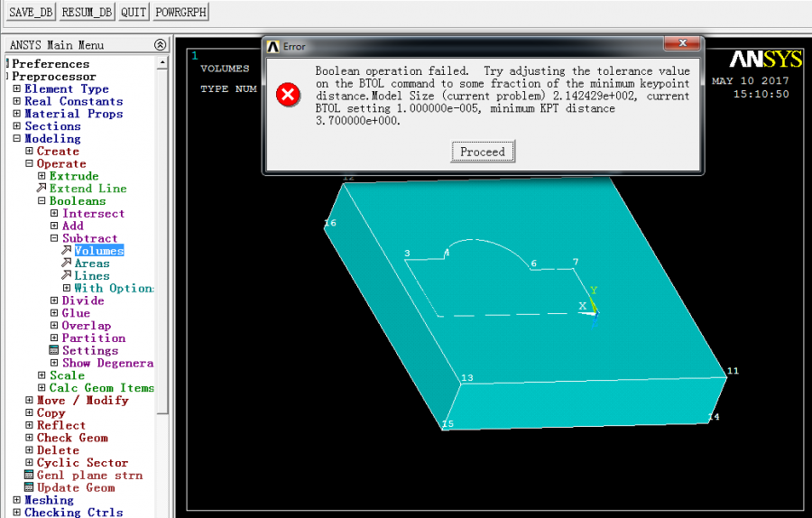Click arrow icon beside Subtract Volumes
812x518 pixels.
pyautogui.click(x=66, y=250)
